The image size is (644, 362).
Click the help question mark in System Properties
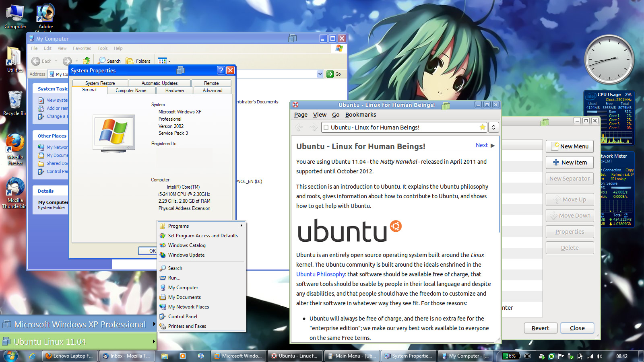221,70
